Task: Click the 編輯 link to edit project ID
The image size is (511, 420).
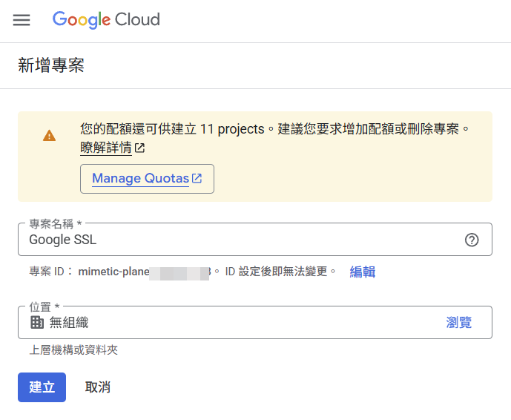Action: pos(363,272)
